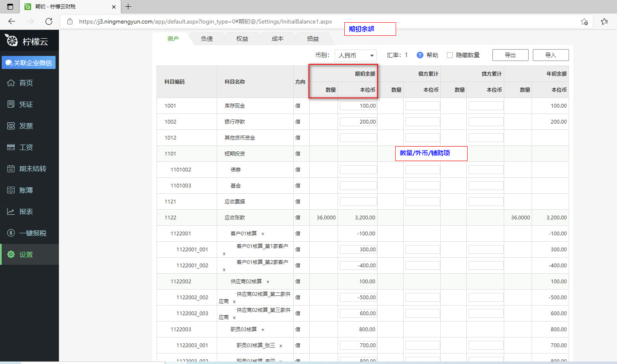This screenshot has height=364, width=617.
Task: Open the 账簿 ledger book icon
Action: (11, 190)
